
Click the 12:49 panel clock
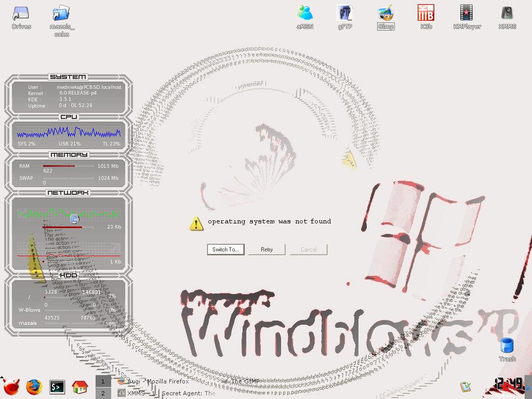pos(508,384)
